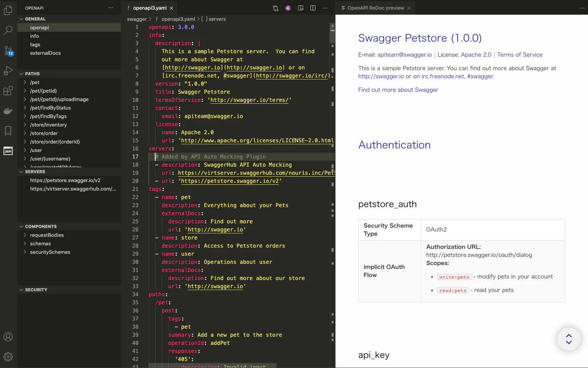Image resolution: width=588 pixels, height=368 pixels.
Task: Expand the /store/inventory path node
Action: [x=25, y=125]
